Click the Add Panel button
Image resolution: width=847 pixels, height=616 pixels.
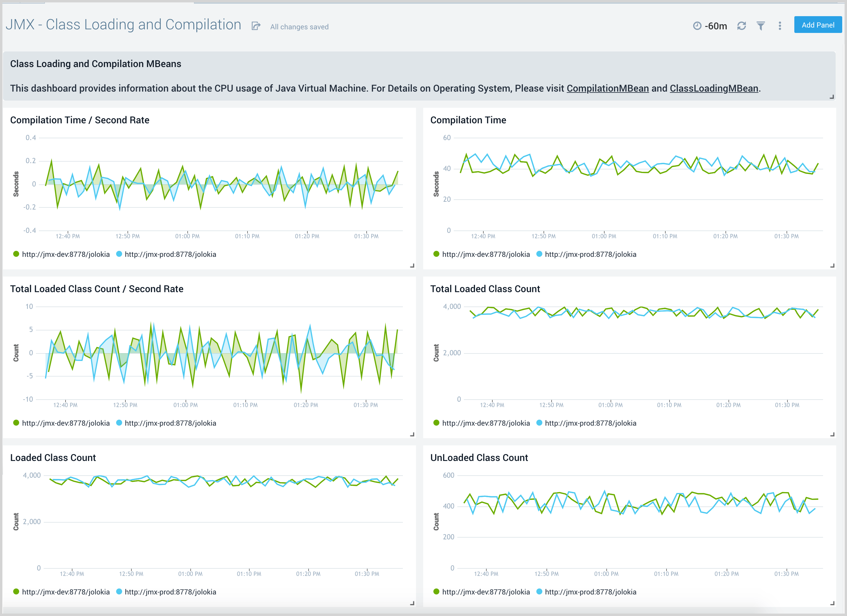click(818, 25)
